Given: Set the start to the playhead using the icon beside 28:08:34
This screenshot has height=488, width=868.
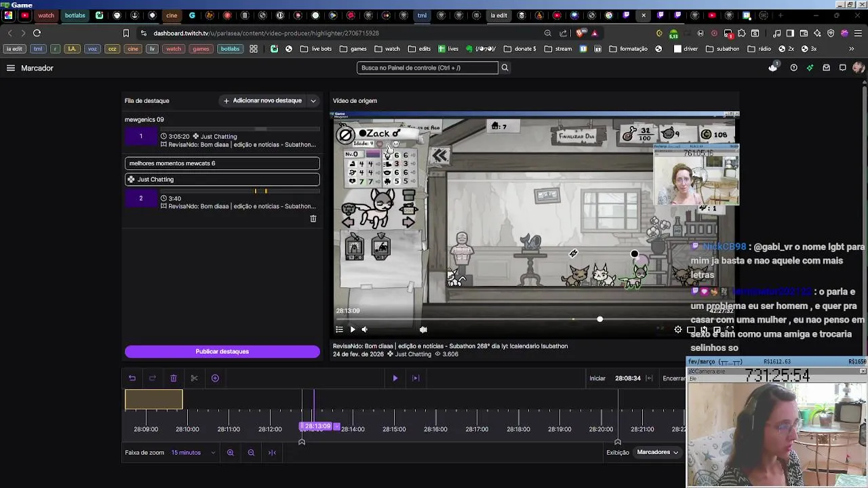Looking at the screenshot, I should tap(649, 378).
